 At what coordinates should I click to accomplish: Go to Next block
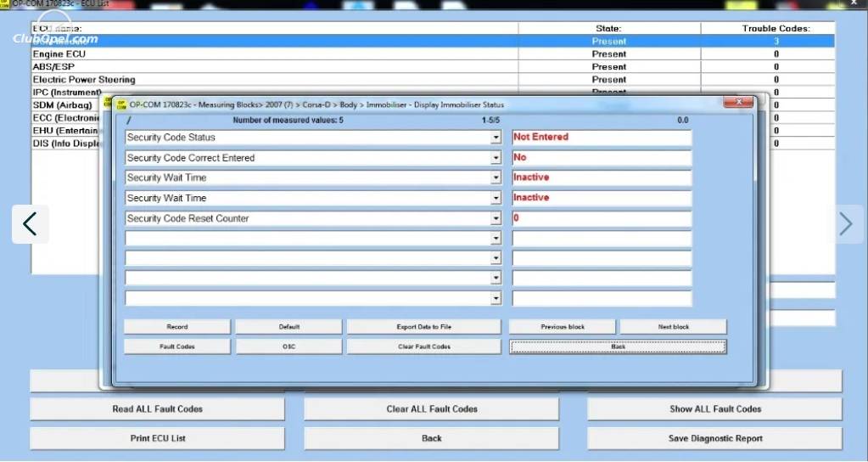click(674, 327)
